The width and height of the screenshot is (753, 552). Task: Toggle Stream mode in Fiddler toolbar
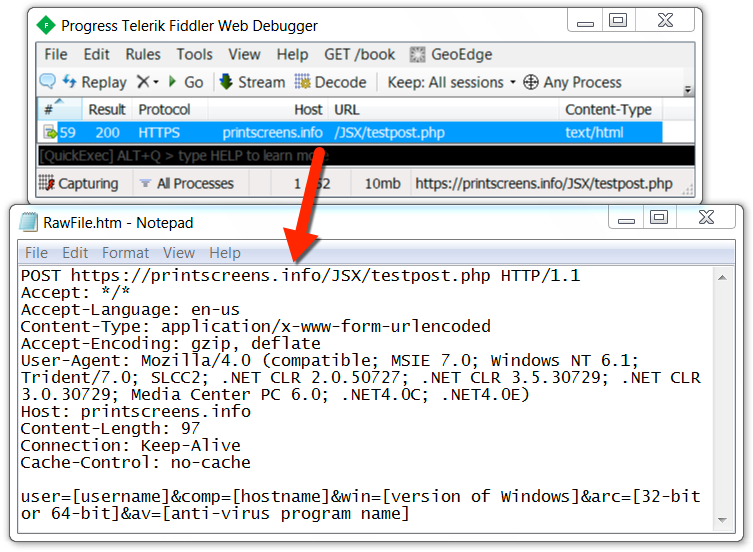(253, 82)
